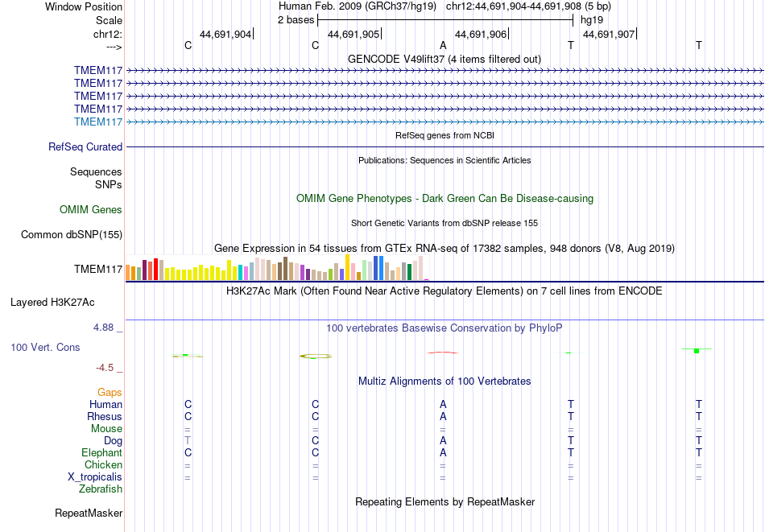The width and height of the screenshot is (765, 532).
Task: Click the Scale label
Action: [109, 20]
